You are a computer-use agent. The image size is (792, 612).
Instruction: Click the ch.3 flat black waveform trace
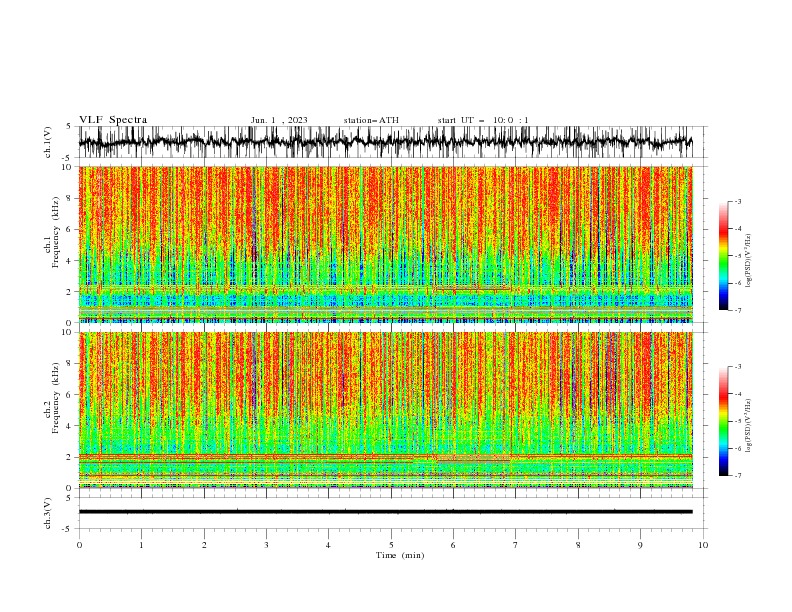coord(385,512)
